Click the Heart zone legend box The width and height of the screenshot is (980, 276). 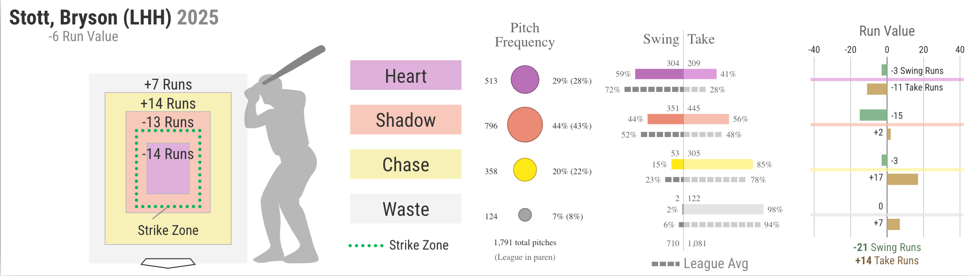(x=406, y=75)
